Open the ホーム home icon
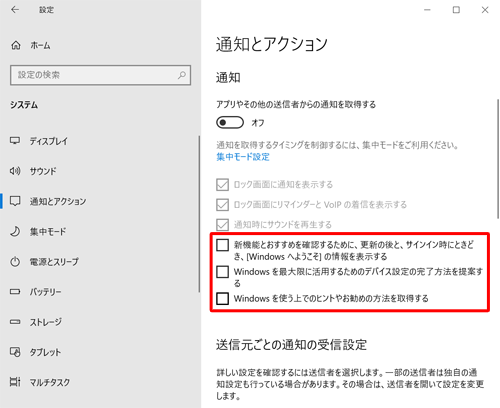The height and width of the screenshot is (408, 500). coord(16,45)
